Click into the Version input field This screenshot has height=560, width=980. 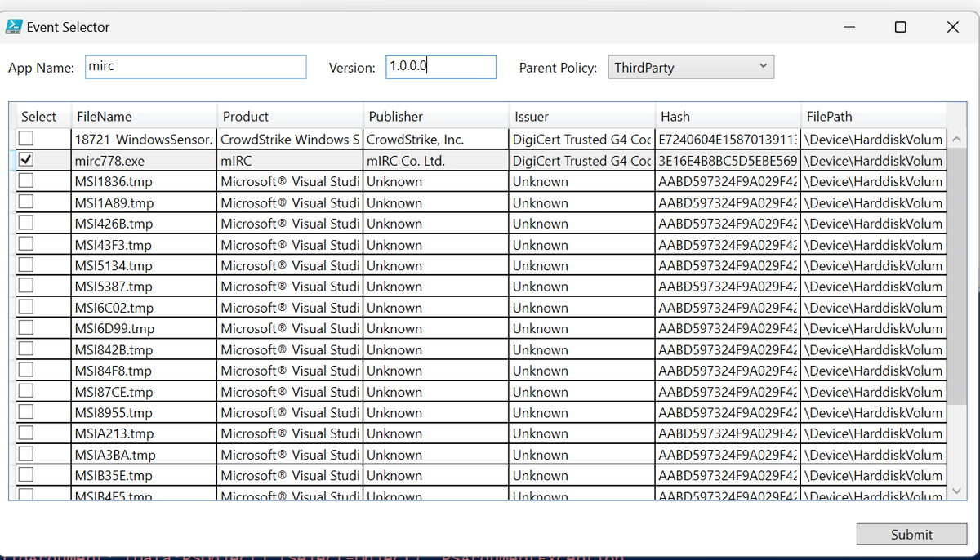441,67
